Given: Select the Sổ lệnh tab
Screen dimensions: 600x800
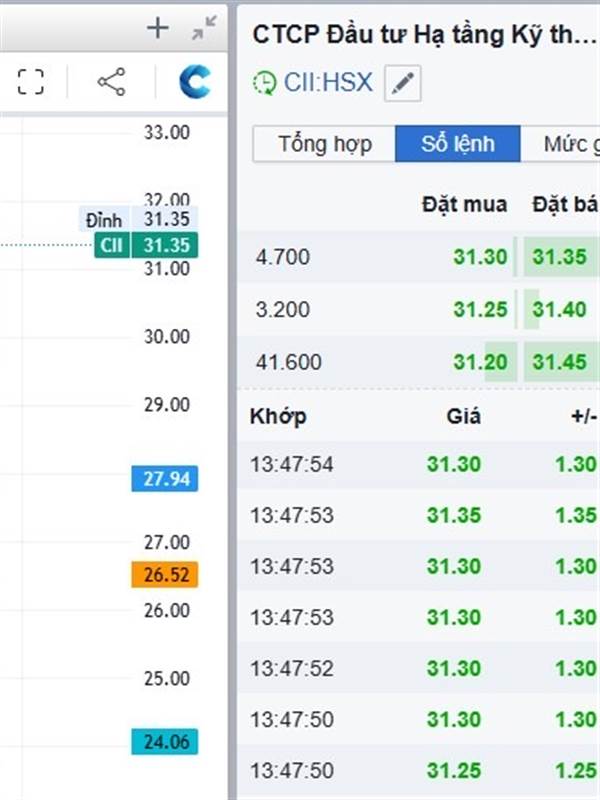Looking at the screenshot, I should coord(458,144).
